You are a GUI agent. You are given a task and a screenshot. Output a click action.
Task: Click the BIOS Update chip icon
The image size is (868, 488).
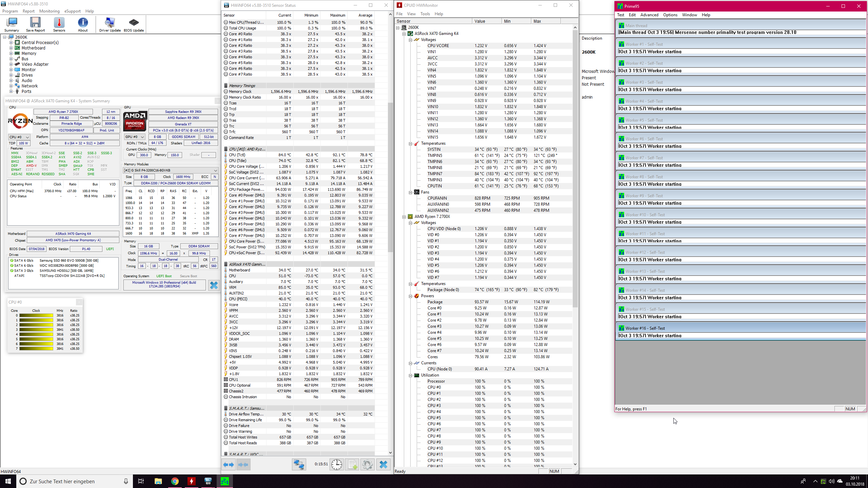tap(134, 24)
